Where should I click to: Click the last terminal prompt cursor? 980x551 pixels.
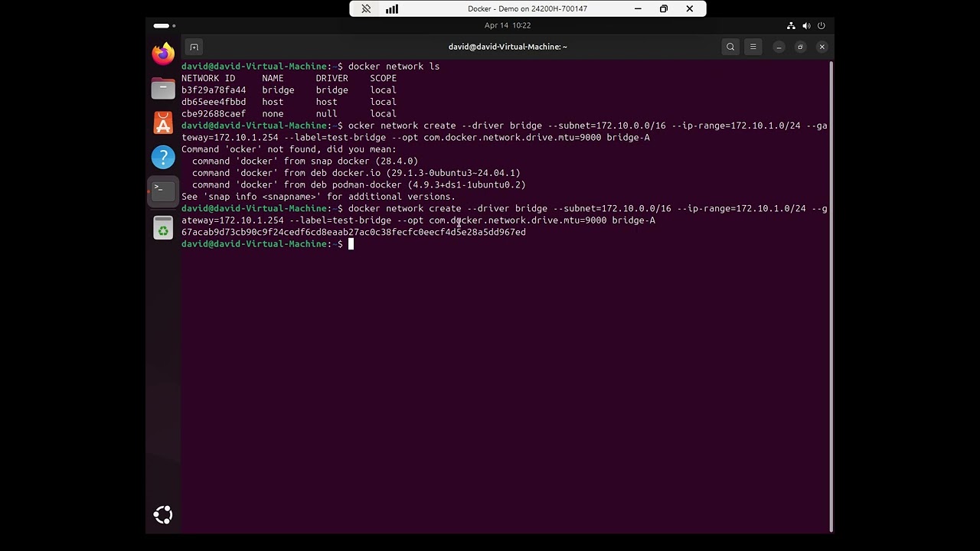pyautogui.click(x=351, y=244)
